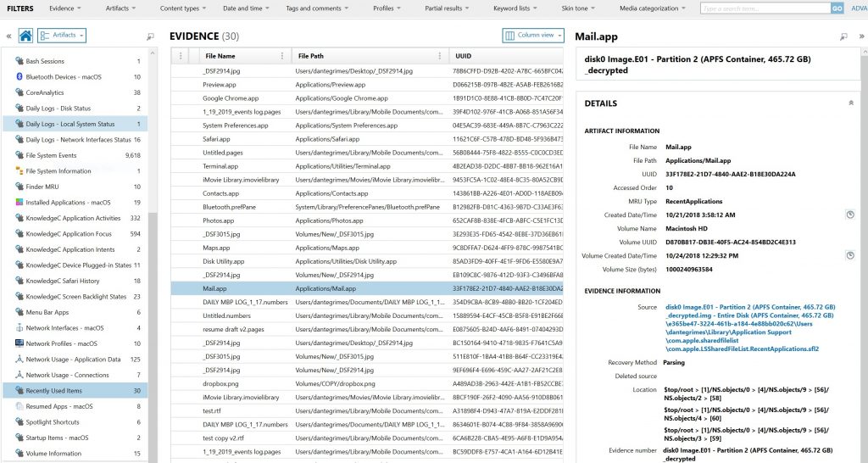Select the test copy v2.rtf row
The width and height of the screenshot is (868, 463).
pyautogui.click(x=367, y=438)
